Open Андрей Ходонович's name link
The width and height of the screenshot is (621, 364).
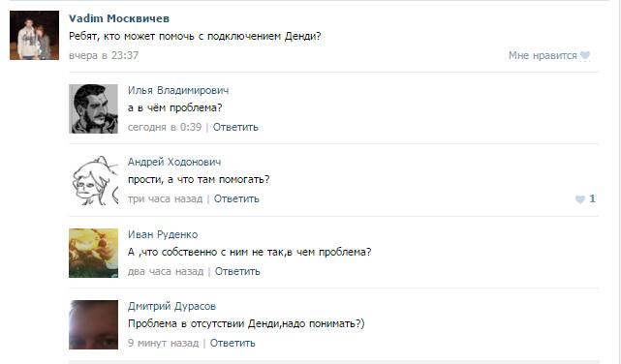[x=174, y=163]
